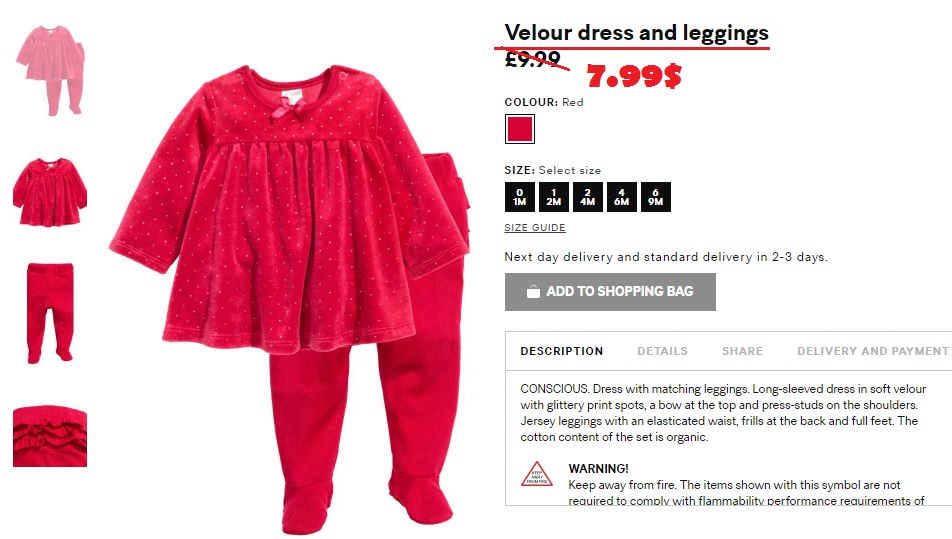Open the Share tab
The height and width of the screenshot is (539, 952).
[x=742, y=351]
